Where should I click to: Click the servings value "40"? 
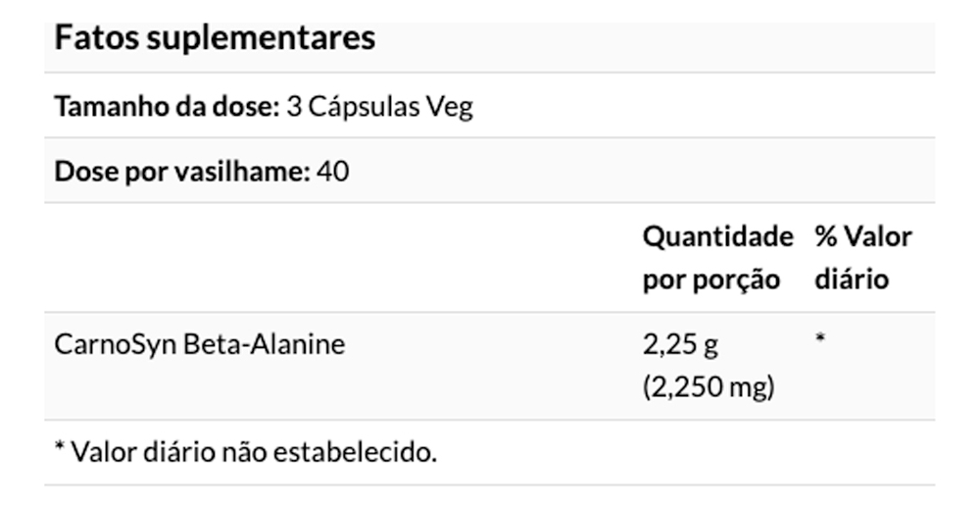pos(334,172)
